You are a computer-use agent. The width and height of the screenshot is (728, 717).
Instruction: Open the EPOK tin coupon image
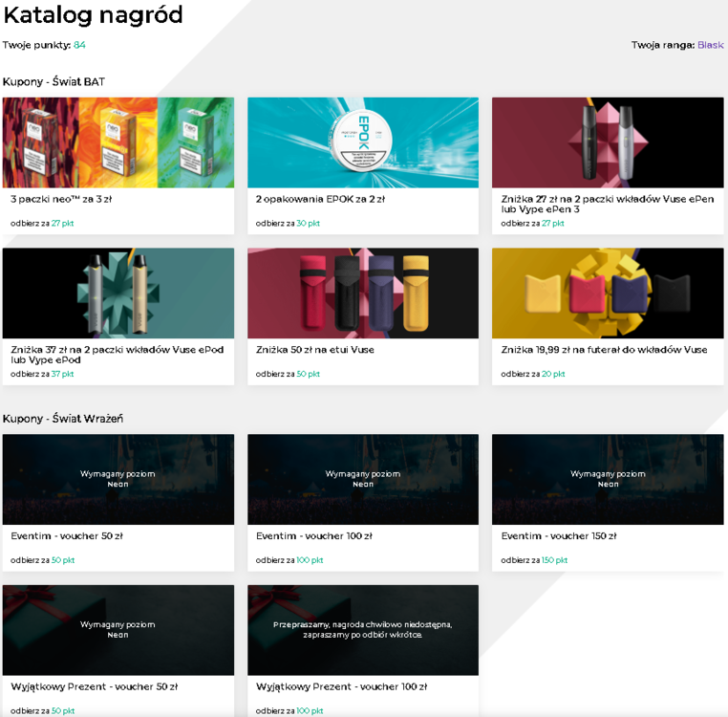[x=363, y=142]
